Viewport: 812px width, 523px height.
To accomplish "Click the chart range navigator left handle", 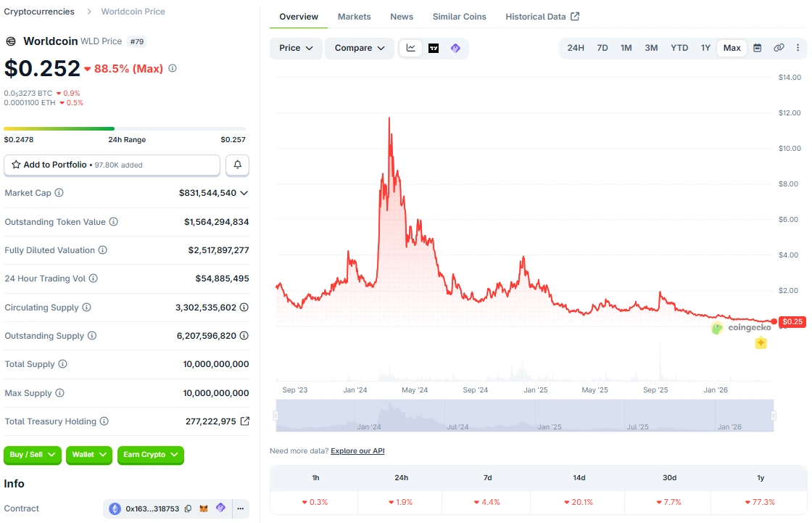I will 275,416.
